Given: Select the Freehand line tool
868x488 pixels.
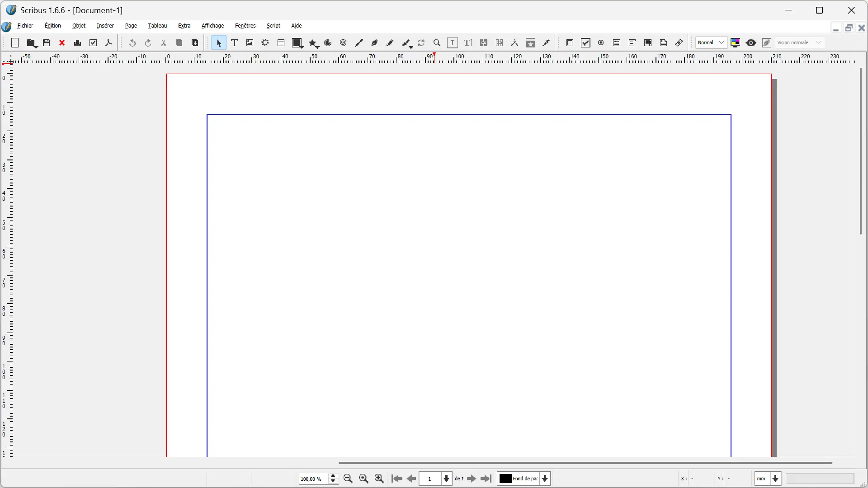Looking at the screenshot, I should pos(390,43).
